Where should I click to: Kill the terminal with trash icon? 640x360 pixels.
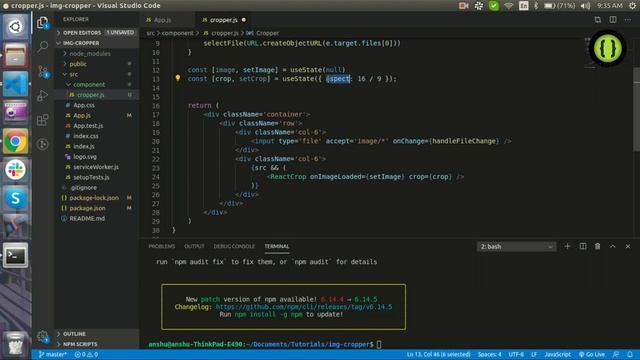[x=598, y=246]
